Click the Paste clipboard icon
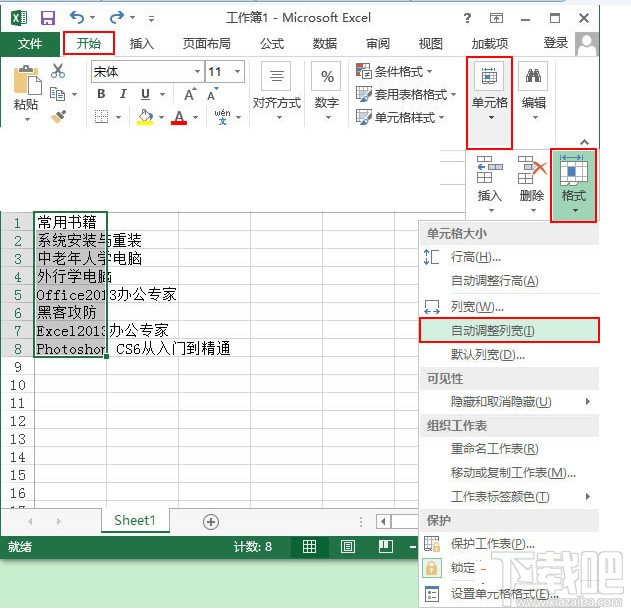The image size is (631, 612). click(x=27, y=81)
